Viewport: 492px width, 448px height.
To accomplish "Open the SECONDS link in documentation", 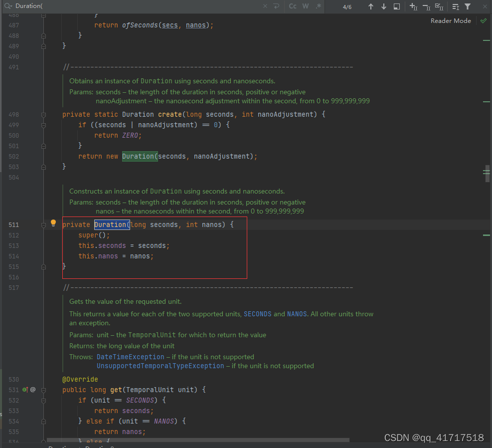I will [257, 314].
